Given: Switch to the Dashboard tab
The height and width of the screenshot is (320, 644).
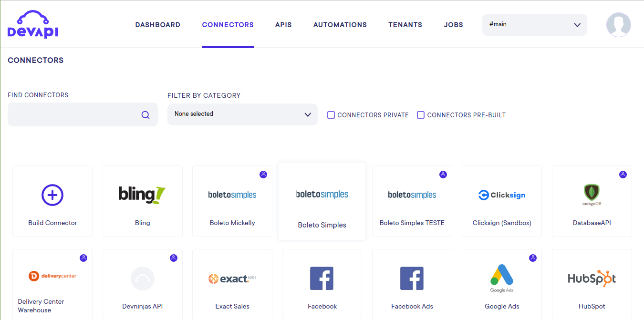Looking at the screenshot, I should point(157,25).
